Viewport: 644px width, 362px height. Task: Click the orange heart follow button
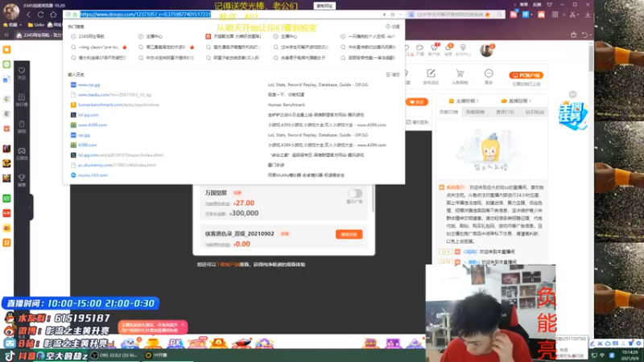[x=417, y=102]
